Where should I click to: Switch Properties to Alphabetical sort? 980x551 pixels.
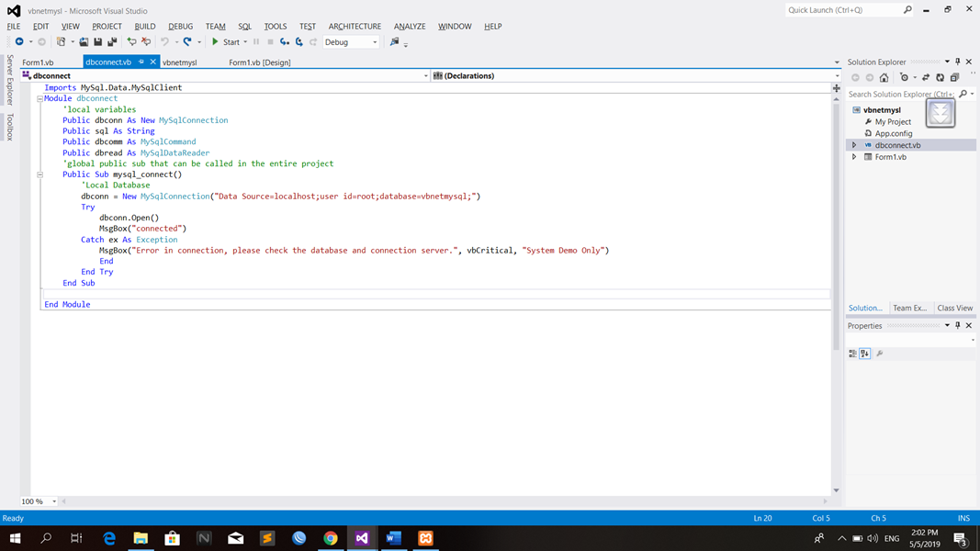coord(865,354)
